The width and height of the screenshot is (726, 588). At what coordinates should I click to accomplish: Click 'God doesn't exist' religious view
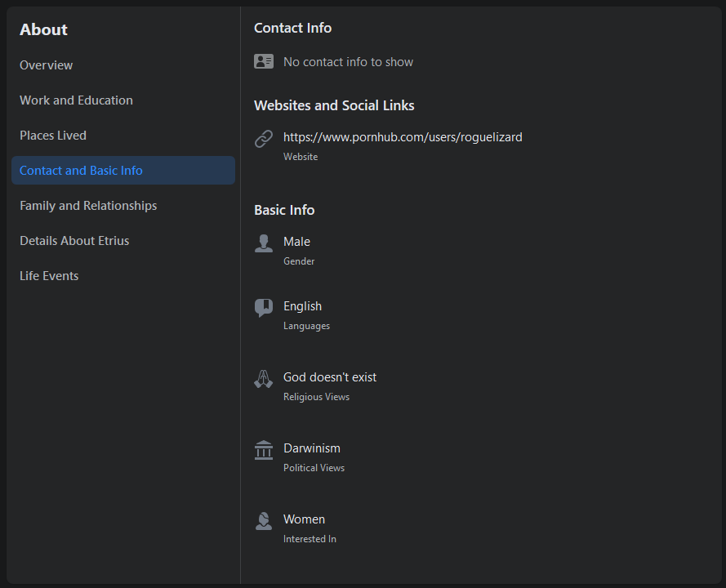[330, 377]
